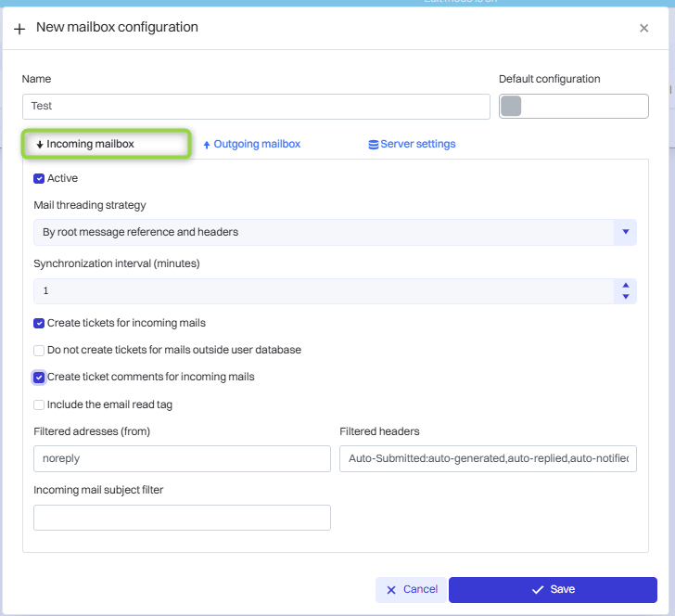Uncheck Create tickets for incoming mails
The width and height of the screenshot is (675, 616).
[39, 324]
